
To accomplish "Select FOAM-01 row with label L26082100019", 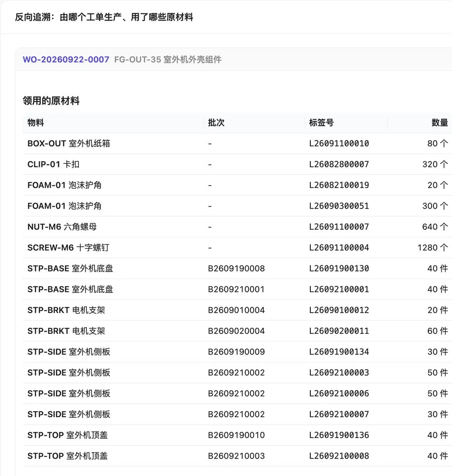I will pyautogui.click(x=237, y=185).
